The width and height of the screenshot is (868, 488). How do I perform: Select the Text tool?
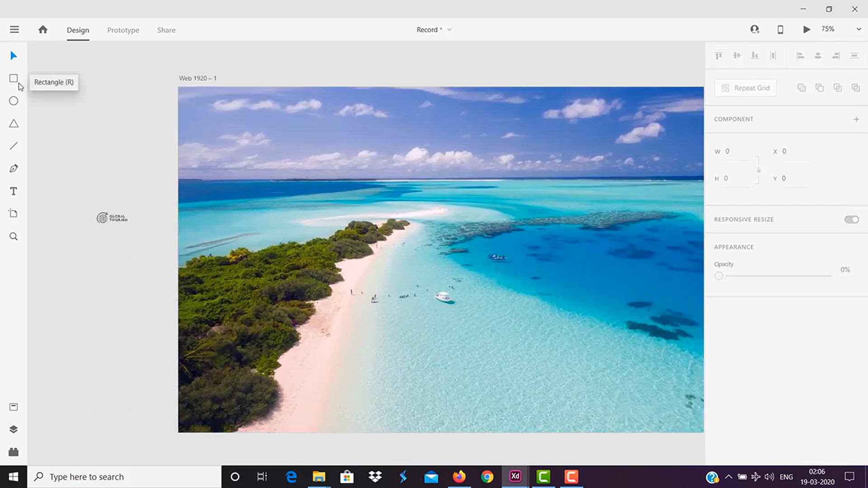point(14,191)
